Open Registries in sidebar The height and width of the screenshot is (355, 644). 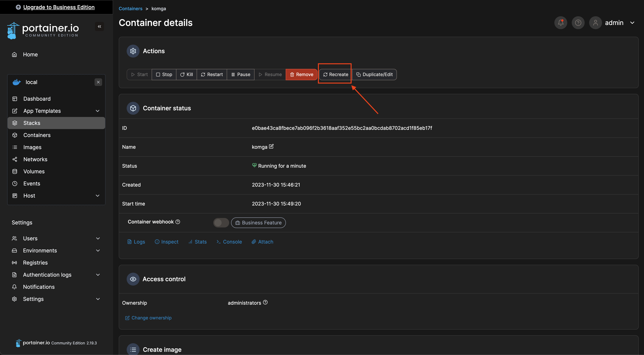pyautogui.click(x=56, y=263)
